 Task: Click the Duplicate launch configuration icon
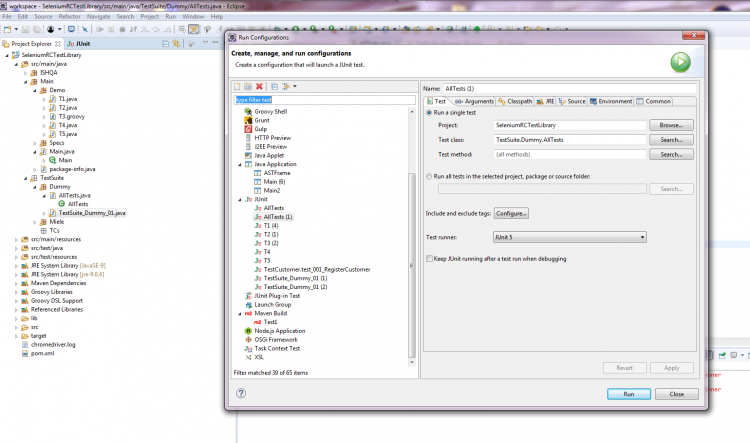coord(249,87)
